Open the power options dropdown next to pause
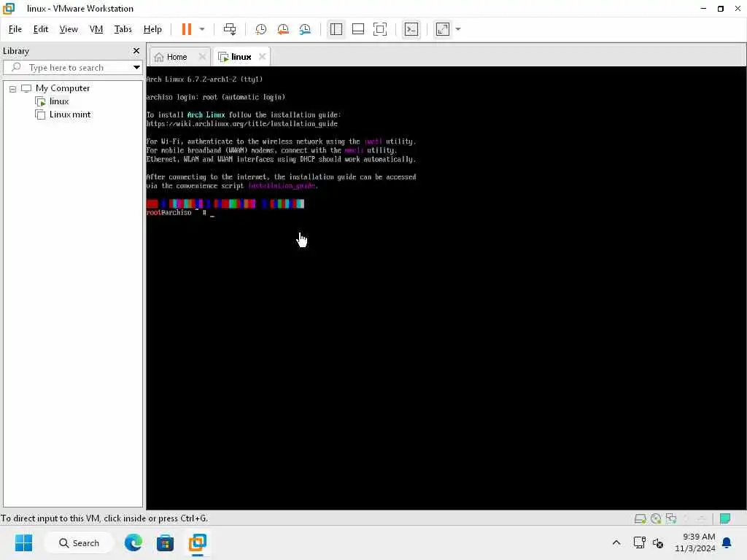The image size is (747, 560). coord(202,29)
